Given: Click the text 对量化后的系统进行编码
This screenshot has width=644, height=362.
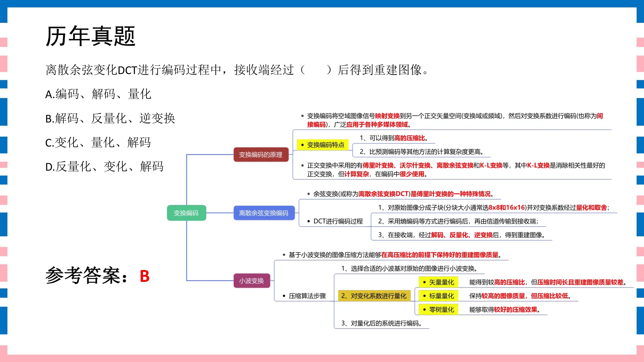Looking at the screenshot, I should [x=381, y=323].
